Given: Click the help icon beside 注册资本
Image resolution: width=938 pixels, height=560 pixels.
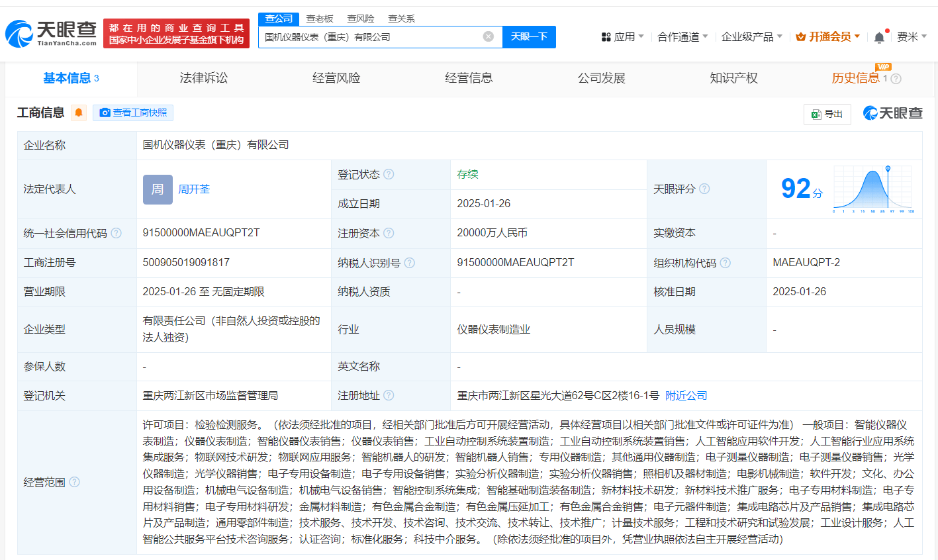Looking at the screenshot, I should click(389, 233).
